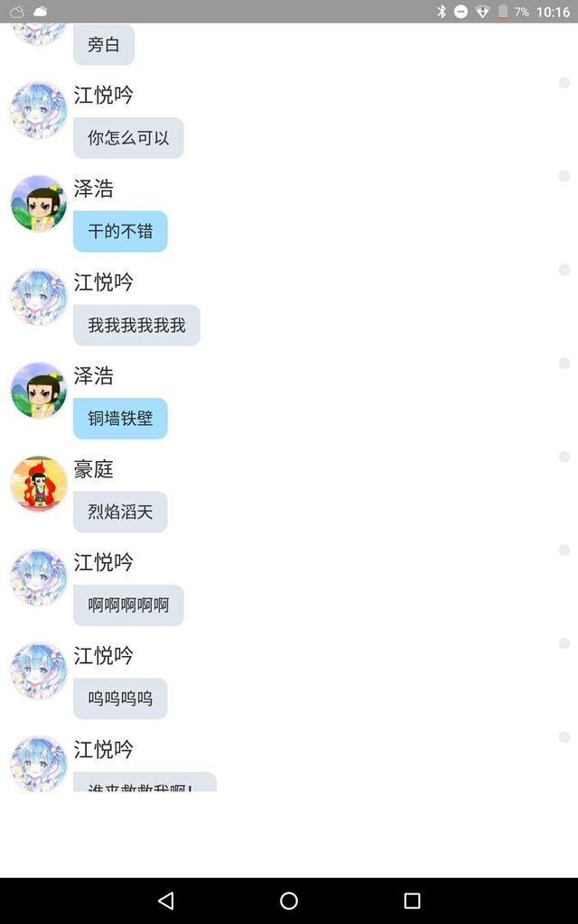Tap the 啊啊啊啊啊 message bubble
Screen dimensions: 578x924
(128, 605)
